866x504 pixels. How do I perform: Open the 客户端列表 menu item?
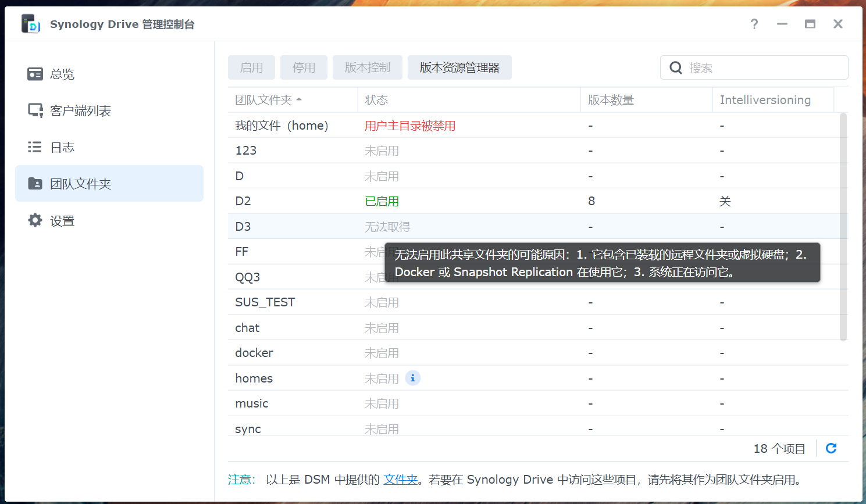109,110
